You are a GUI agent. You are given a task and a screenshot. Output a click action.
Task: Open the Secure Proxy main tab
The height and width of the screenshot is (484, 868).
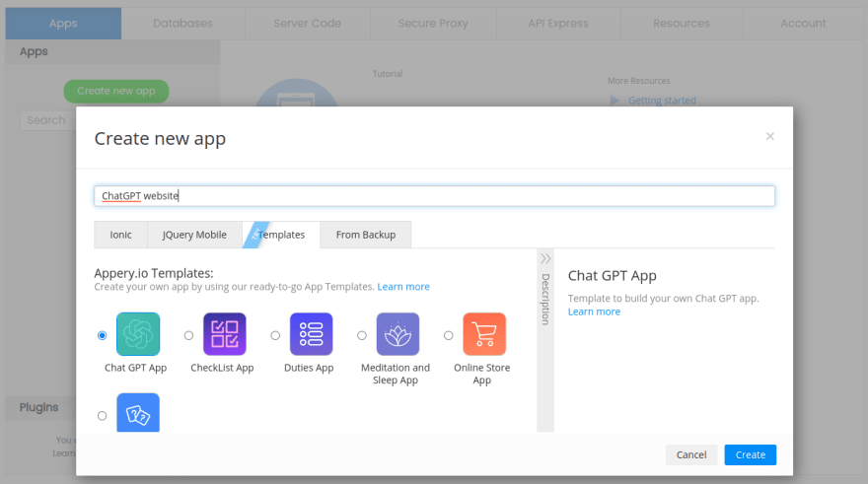pos(433,24)
